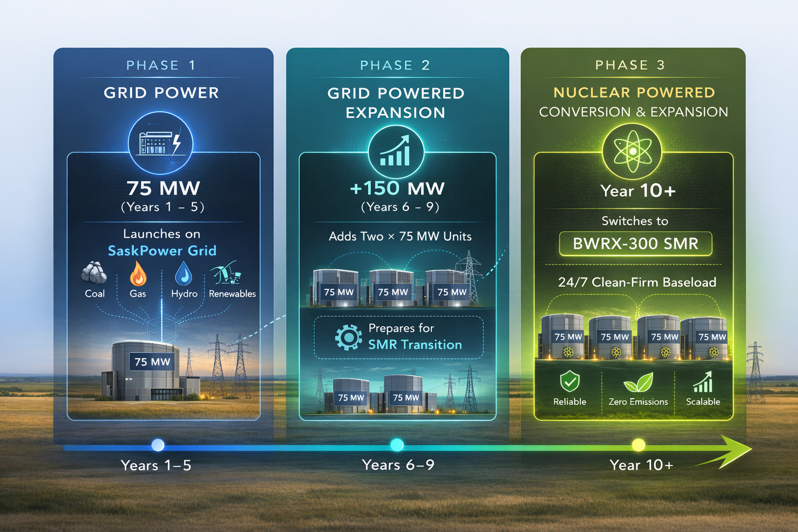The image size is (798, 532).
Task: Click the Gas label
Action: 138,294
